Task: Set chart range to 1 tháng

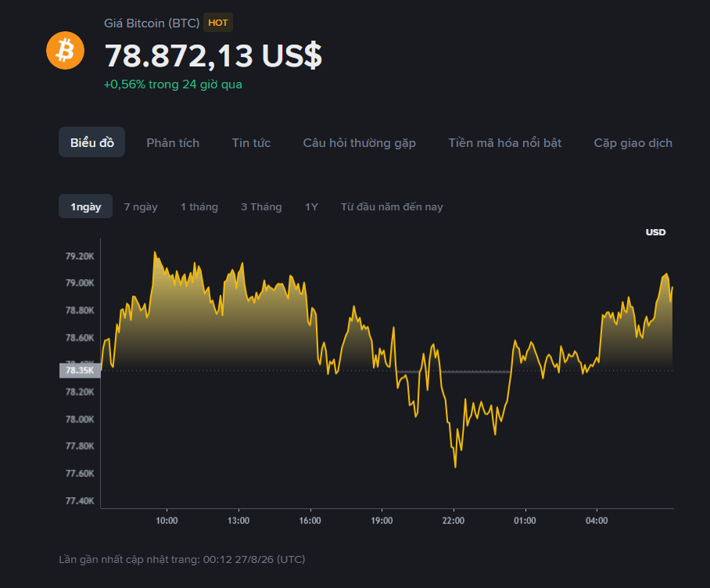Action: [199, 207]
